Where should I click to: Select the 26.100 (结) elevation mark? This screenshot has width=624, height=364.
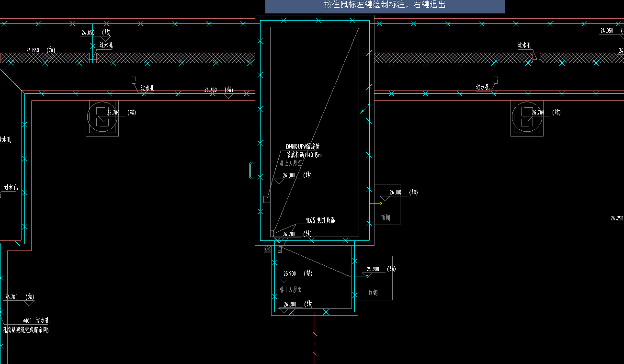coord(404,192)
